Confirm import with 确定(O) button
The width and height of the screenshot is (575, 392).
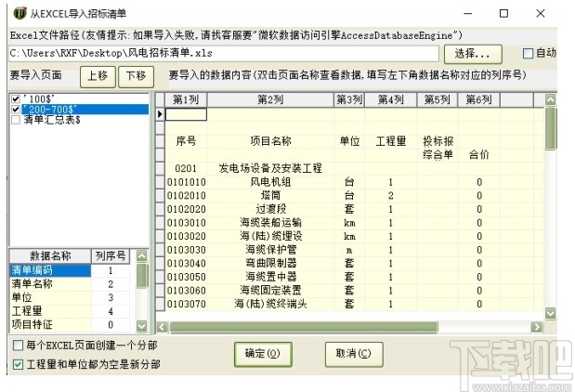263,354
